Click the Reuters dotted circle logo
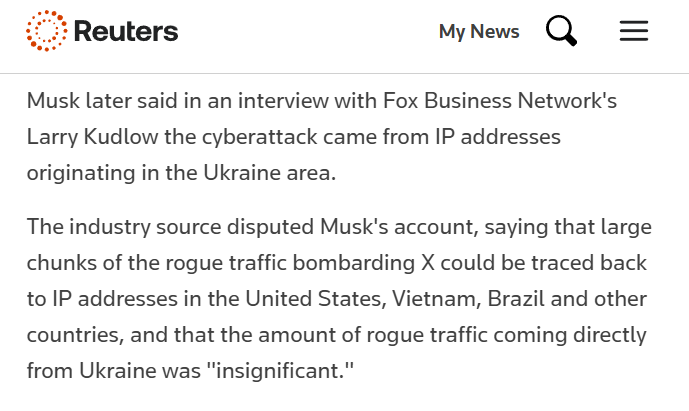The image size is (689, 411). click(x=46, y=32)
